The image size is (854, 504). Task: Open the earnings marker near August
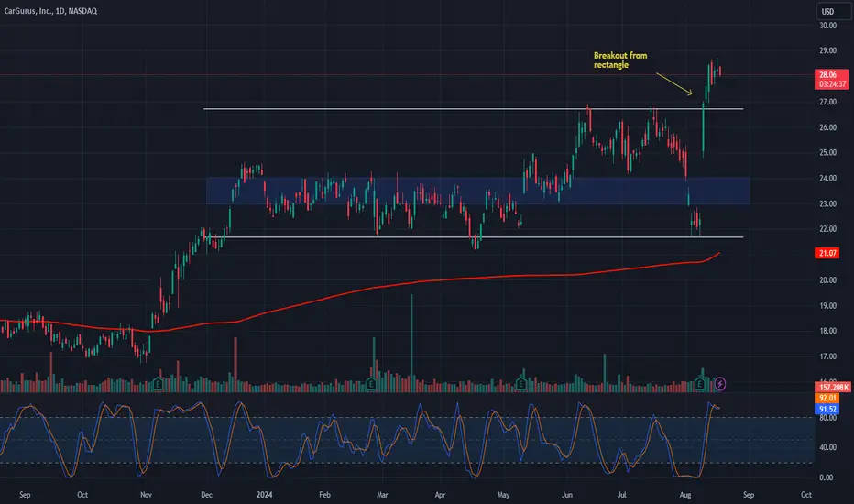pos(700,384)
